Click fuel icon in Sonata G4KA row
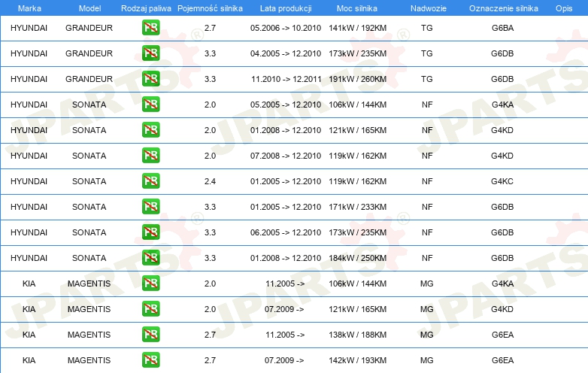The width and height of the screenshot is (588, 373). click(150, 105)
